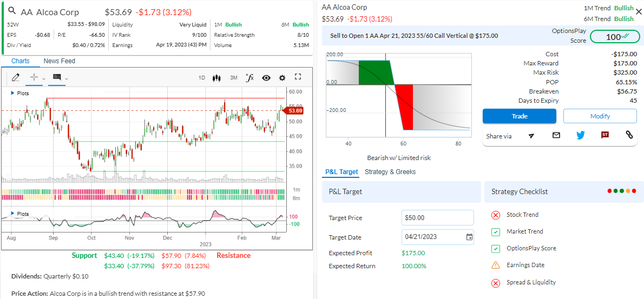Add a study with the fx icon
The height and width of the screenshot is (299, 644).
[249, 77]
